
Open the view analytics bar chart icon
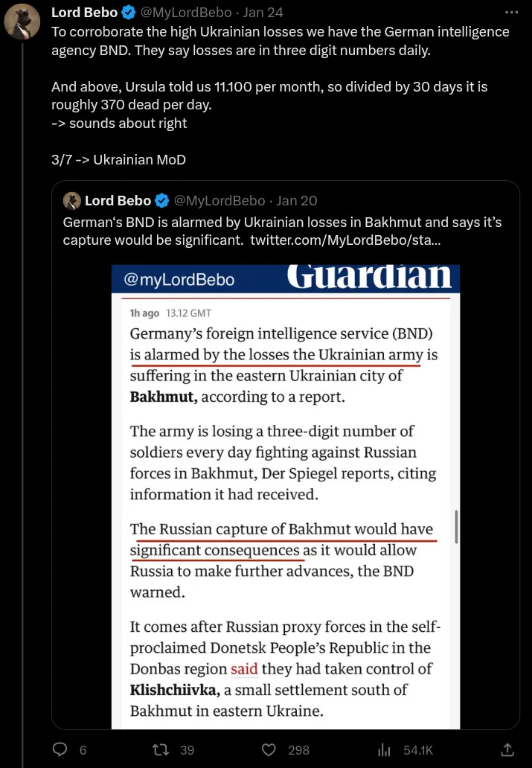click(x=385, y=749)
